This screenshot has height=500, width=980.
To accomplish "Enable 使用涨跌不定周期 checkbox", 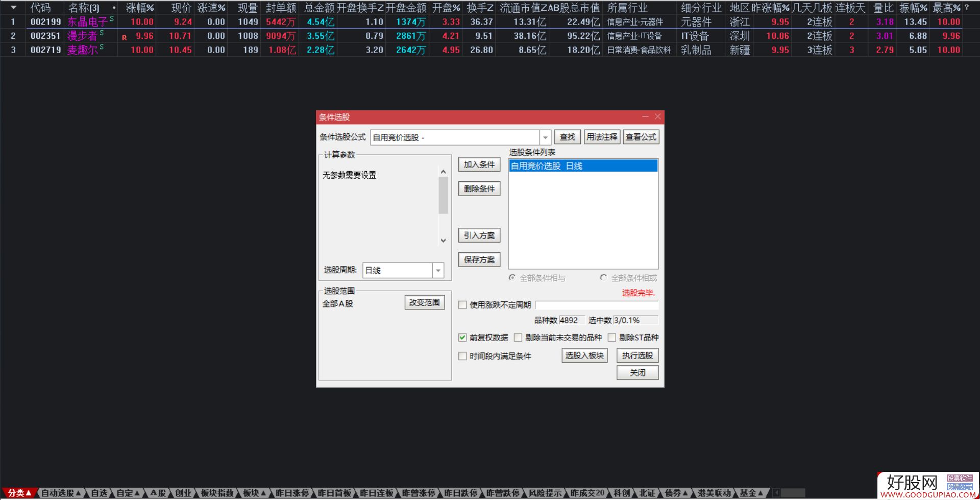I will coord(462,305).
